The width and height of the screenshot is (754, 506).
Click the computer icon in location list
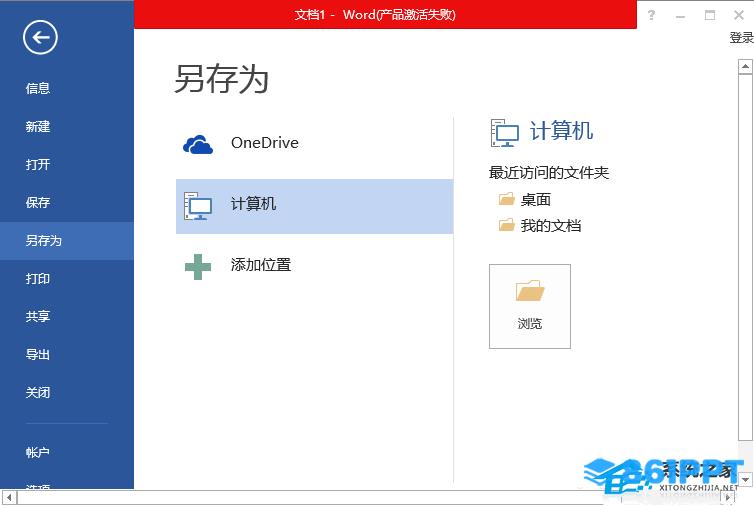click(x=198, y=206)
